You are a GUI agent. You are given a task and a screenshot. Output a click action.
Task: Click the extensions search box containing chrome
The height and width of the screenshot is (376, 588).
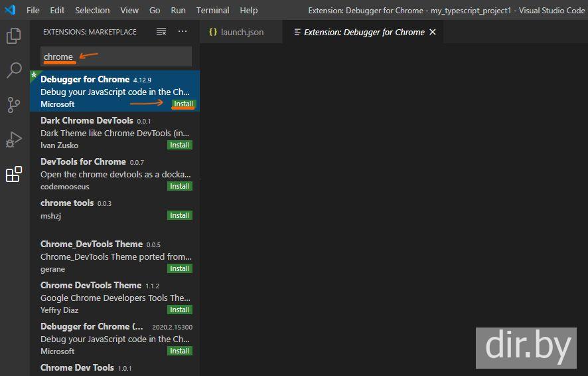point(116,56)
